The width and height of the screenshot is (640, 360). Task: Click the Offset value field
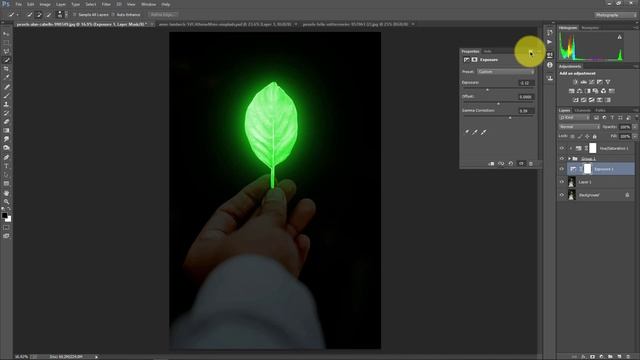tap(526, 97)
